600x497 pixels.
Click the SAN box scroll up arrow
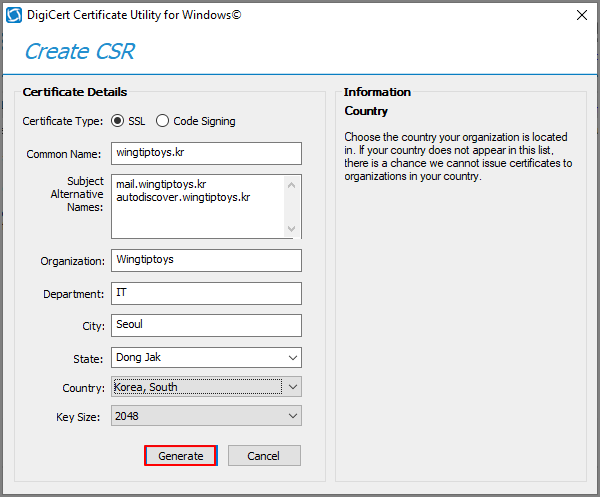(291, 185)
